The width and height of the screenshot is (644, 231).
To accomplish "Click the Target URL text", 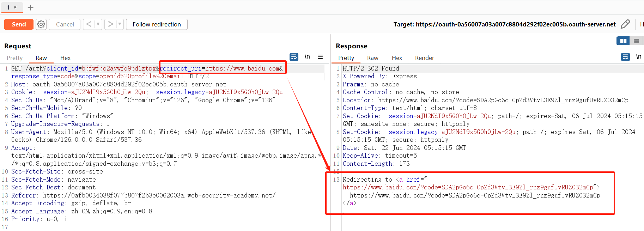I will (516, 24).
